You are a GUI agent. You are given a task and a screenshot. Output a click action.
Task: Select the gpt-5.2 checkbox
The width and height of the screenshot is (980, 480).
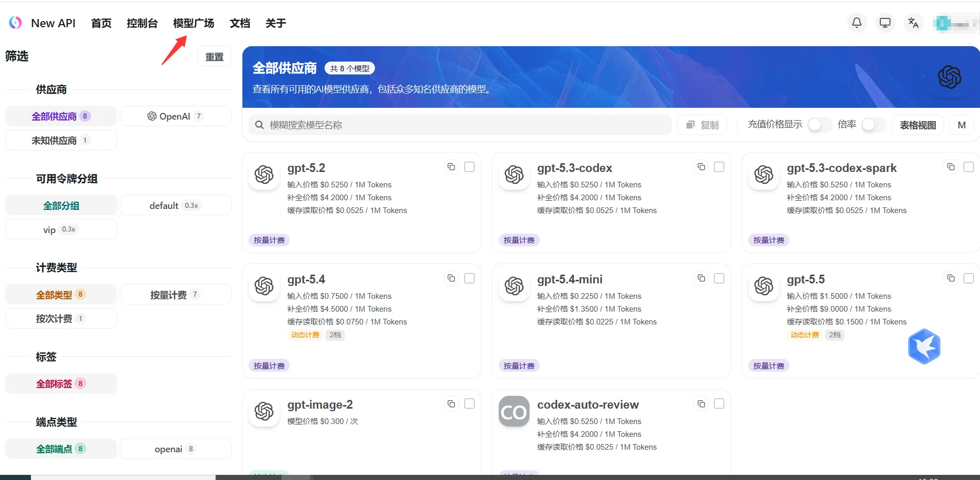(469, 167)
